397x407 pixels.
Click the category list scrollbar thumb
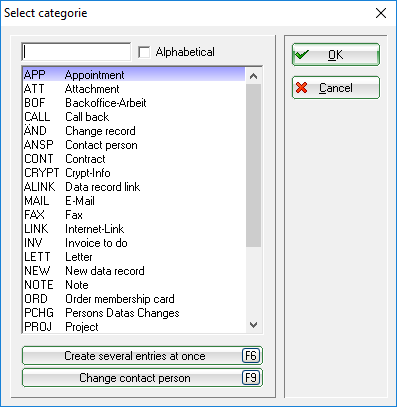(253, 166)
